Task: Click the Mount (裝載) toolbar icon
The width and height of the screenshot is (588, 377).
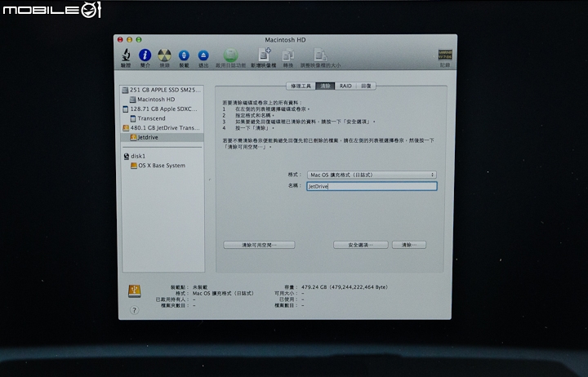Action: pyautogui.click(x=184, y=55)
